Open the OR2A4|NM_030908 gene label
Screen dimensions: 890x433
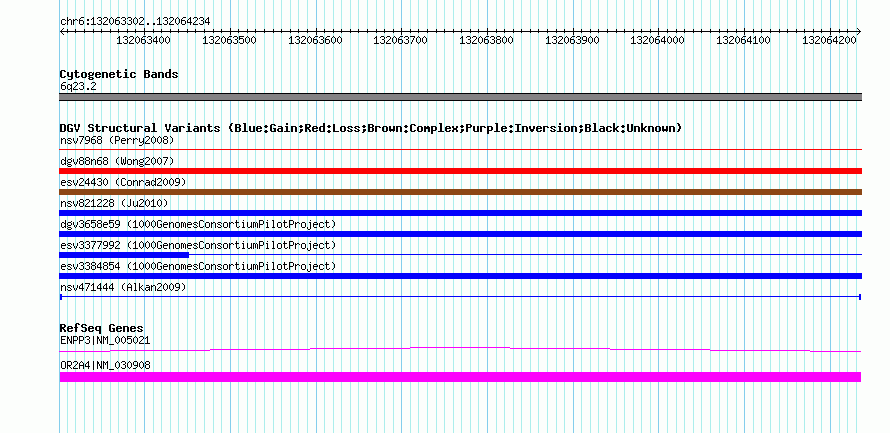(105, 365)
